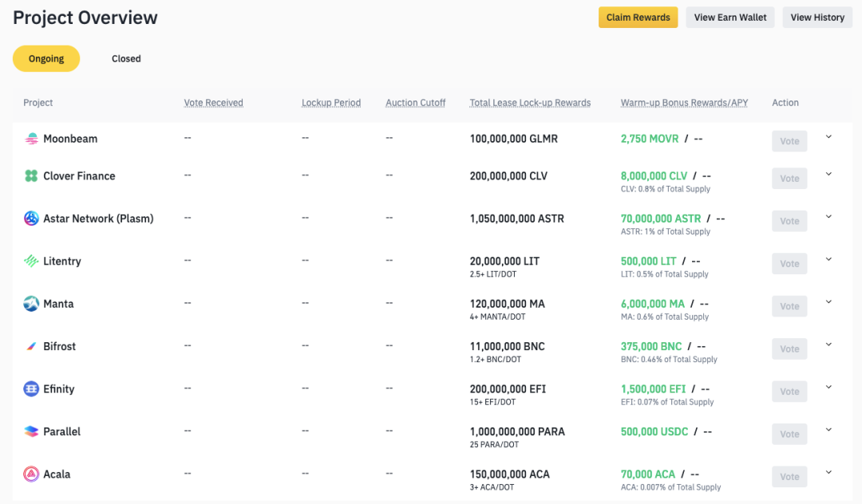
Task: Select the Bifrost project name
Action: [x=59, y=346]
